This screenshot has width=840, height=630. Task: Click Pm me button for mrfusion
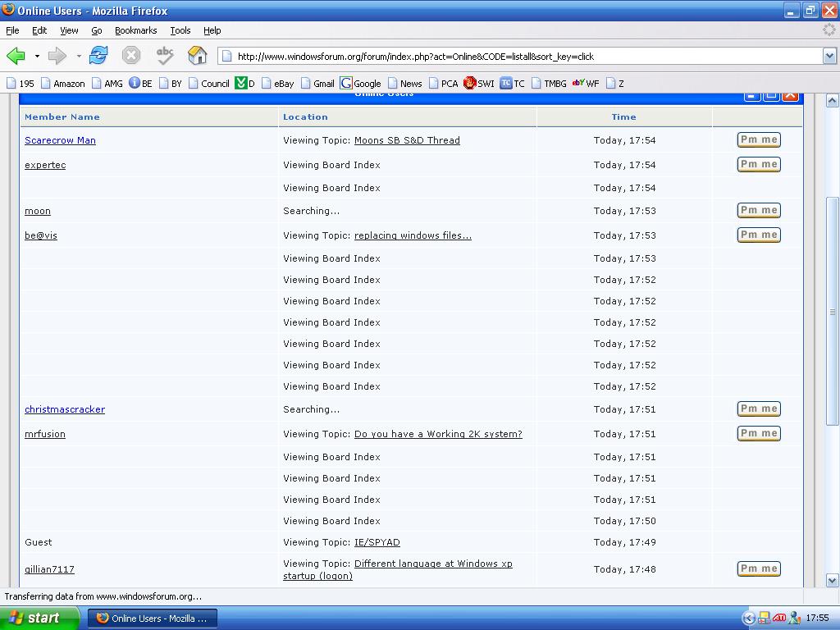759,433
